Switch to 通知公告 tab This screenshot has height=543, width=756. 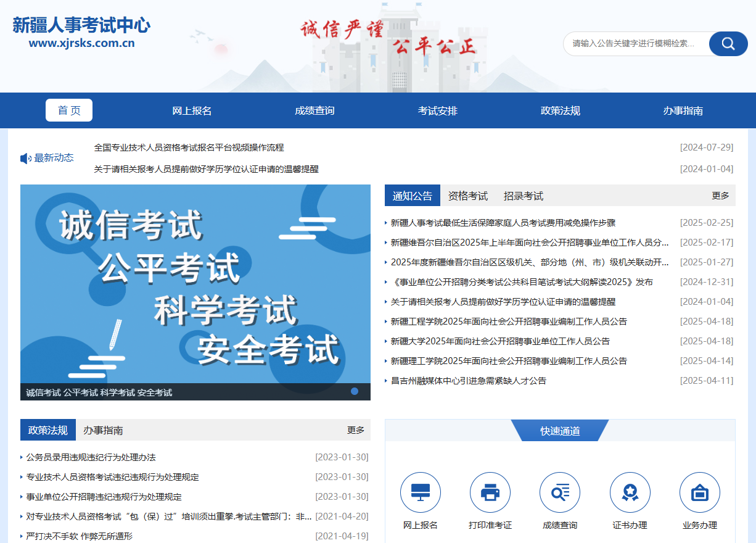point(413,196)
